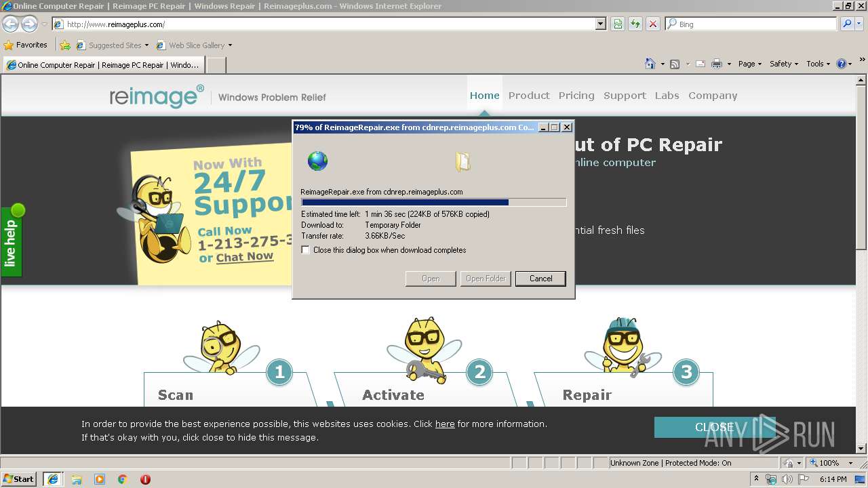The image size is (868, 488).
Task: Click the Compatibility View icon beside address bar
Action: (618, 24)
